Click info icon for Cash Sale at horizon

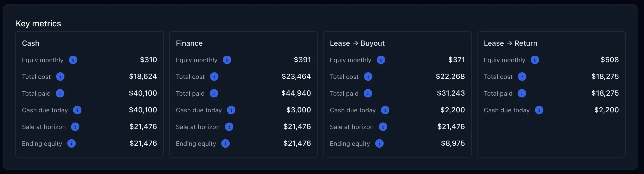click(x=75, y=127)
